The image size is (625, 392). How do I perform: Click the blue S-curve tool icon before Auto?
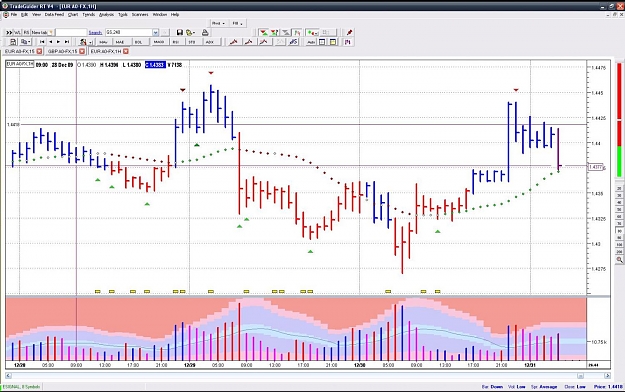293,42
